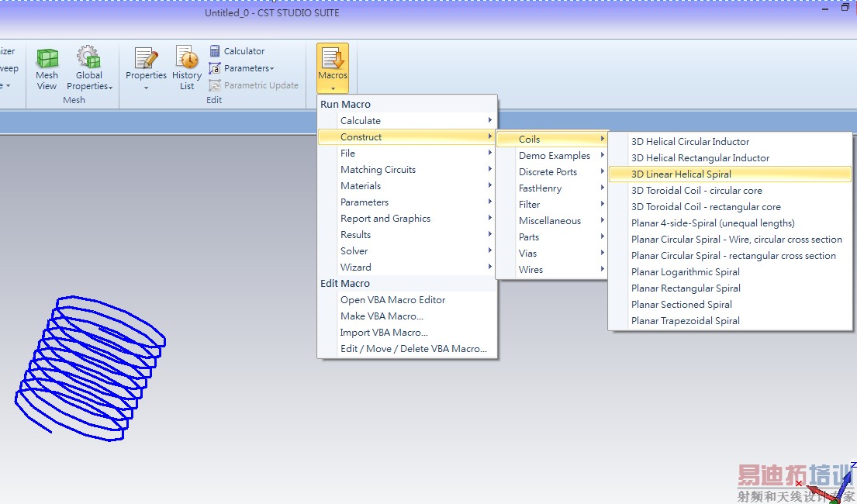
Task: Open the Materials macro submenu
Action: coord(408,186)
